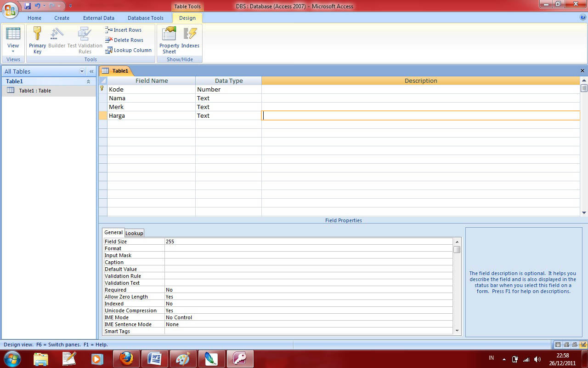This screenshot has width=588, height=368.
Task: Close the Table1 document using its X
Action: [x=582, y=71]
